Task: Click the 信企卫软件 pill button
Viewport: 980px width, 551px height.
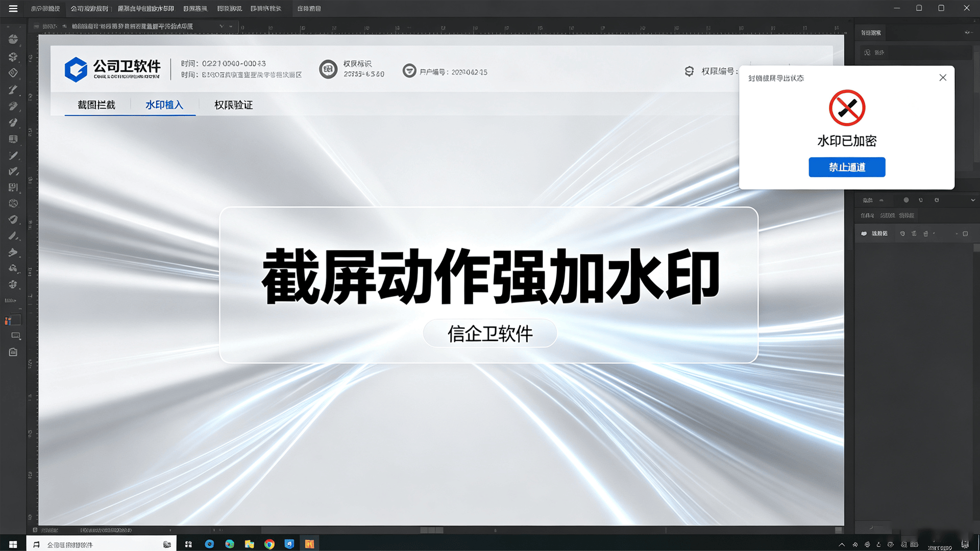Action: [x=490, y=334]
